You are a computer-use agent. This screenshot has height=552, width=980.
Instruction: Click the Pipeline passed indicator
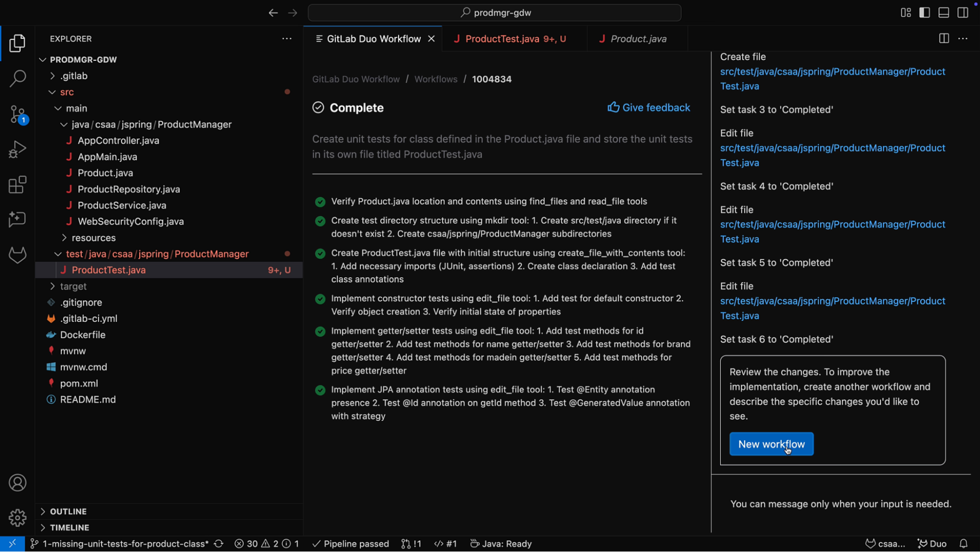[350, 543]
